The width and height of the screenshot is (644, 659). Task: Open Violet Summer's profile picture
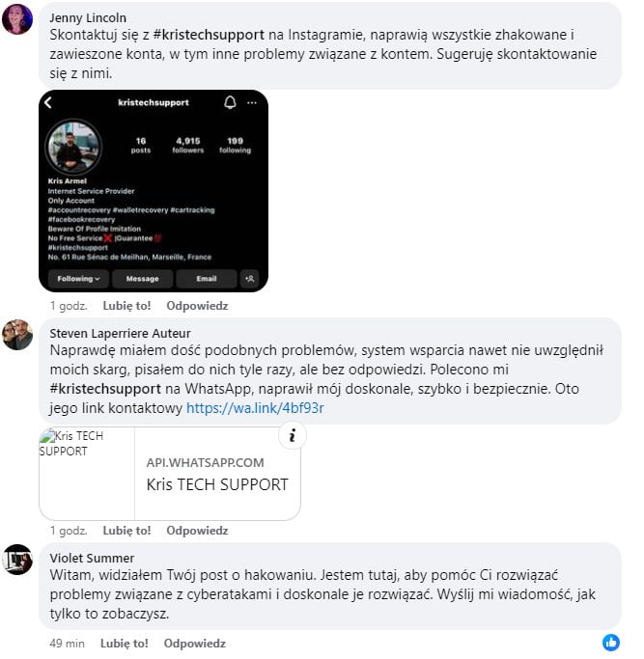[17, 560]
